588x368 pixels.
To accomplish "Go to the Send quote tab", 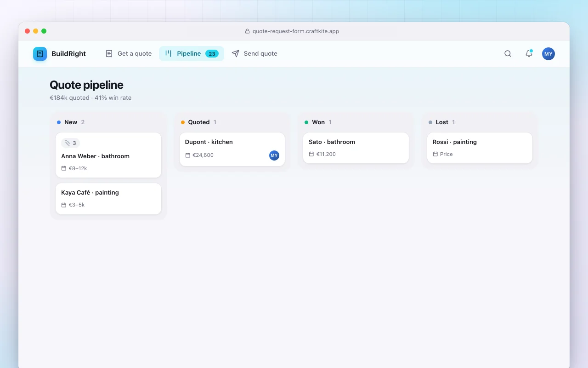I will click(x=254, y=54).
